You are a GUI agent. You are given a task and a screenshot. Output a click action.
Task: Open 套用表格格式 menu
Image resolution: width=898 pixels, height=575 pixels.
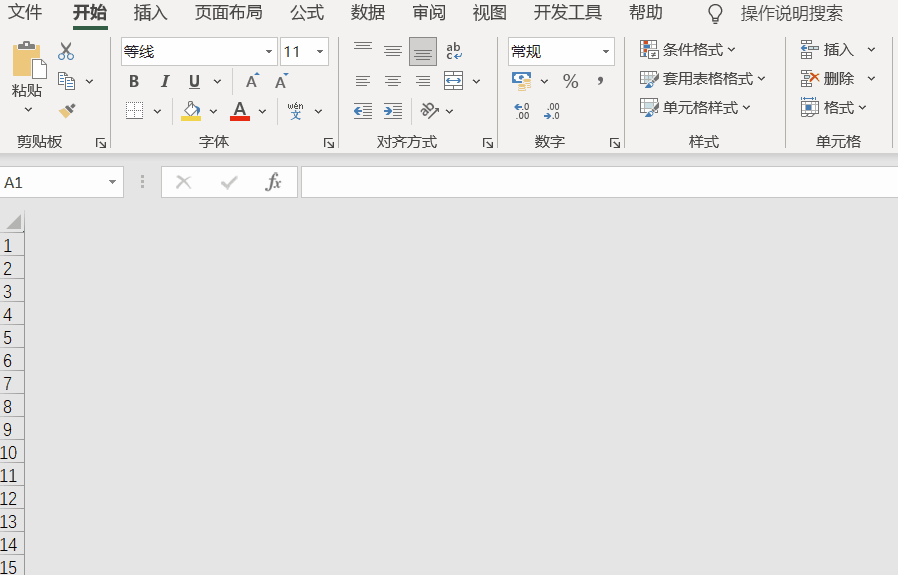coord(703,78)
